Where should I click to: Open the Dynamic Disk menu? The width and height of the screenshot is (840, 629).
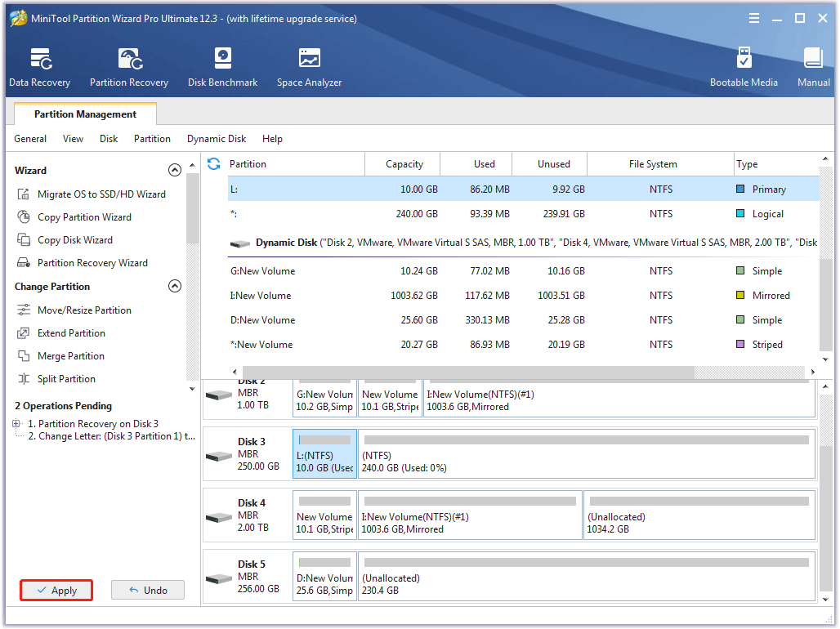[x=216, y=139]
